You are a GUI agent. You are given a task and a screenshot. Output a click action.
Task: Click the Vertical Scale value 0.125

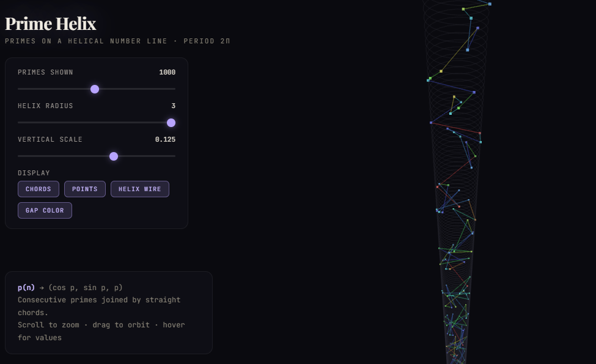165,140
